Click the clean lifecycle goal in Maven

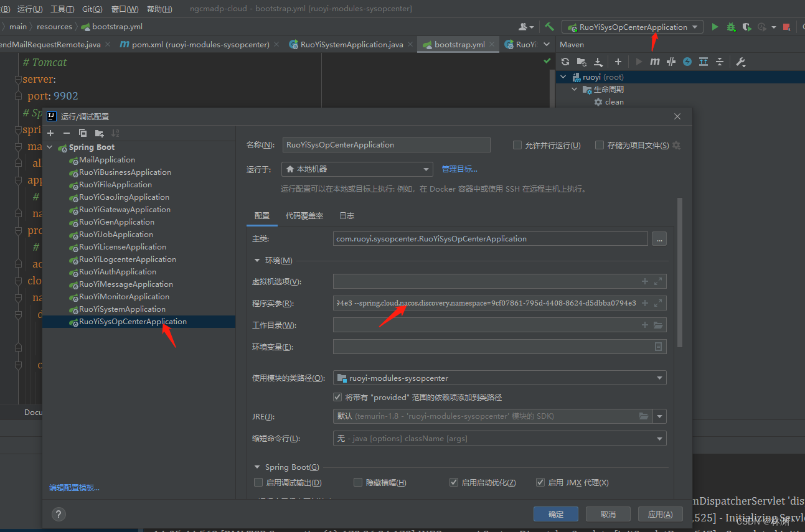[608, 102]
